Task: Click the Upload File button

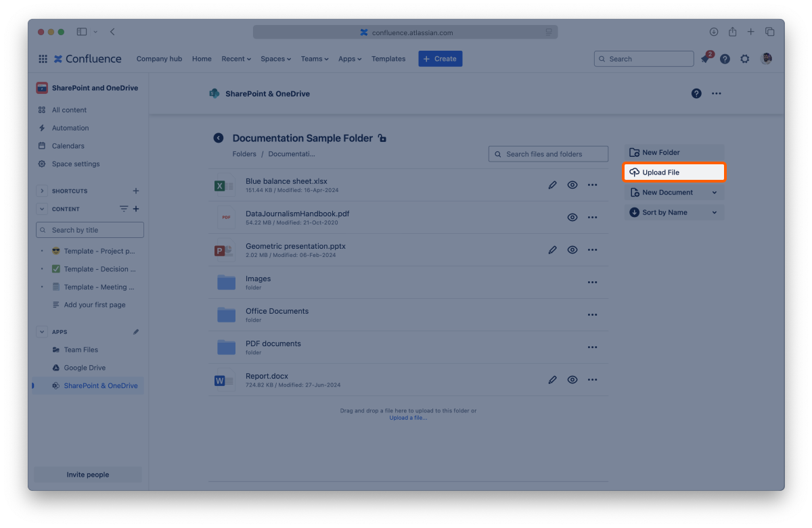Action: coord(673,172)
